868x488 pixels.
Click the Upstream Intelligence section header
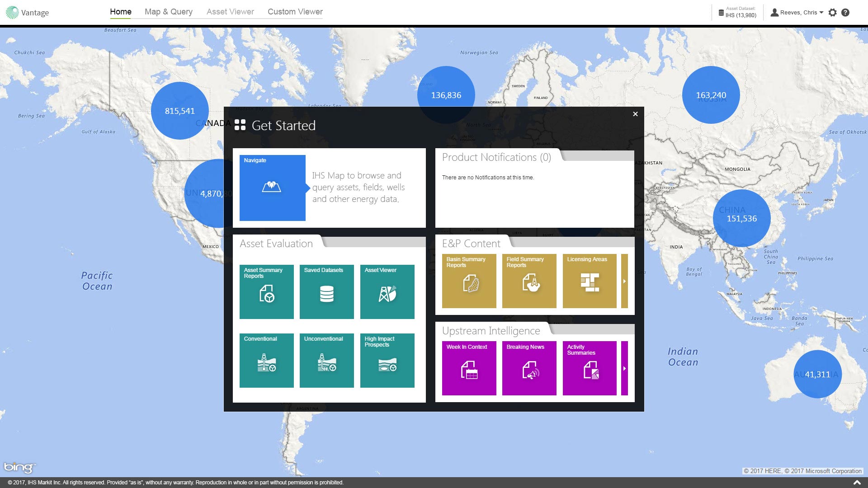click(491, 331)
